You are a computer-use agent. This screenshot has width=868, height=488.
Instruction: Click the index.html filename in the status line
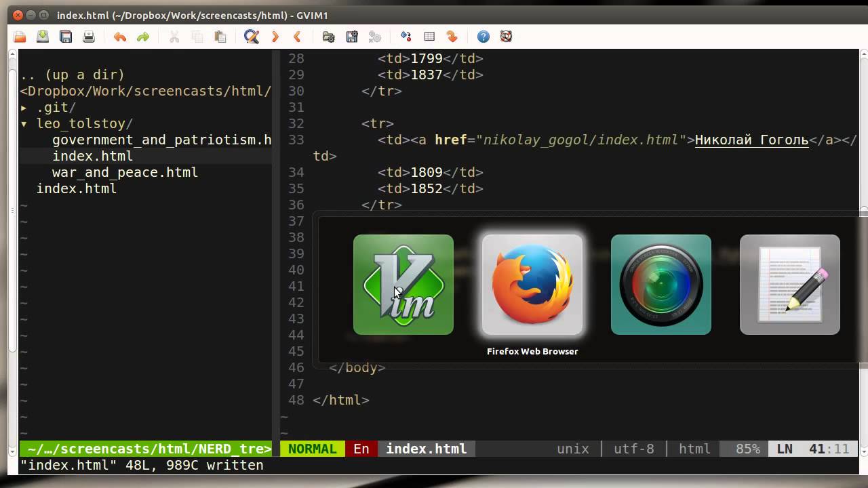pyautogui.click(x=427, y=449)
